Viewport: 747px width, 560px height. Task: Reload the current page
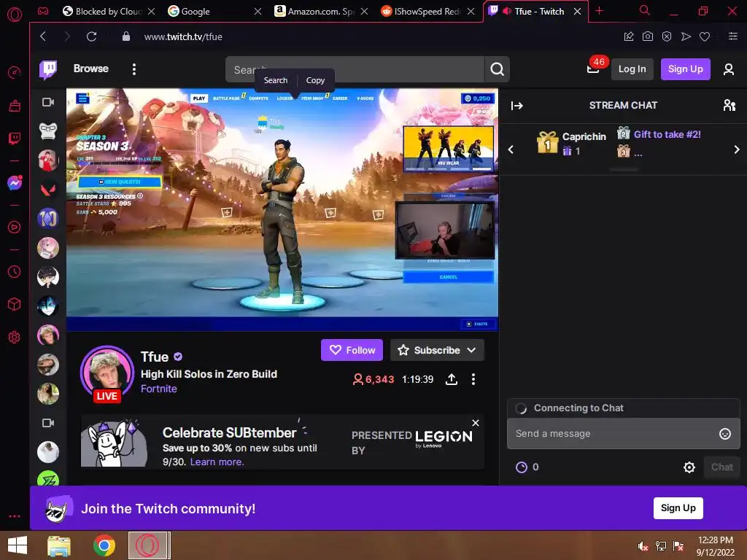[91, 36]
